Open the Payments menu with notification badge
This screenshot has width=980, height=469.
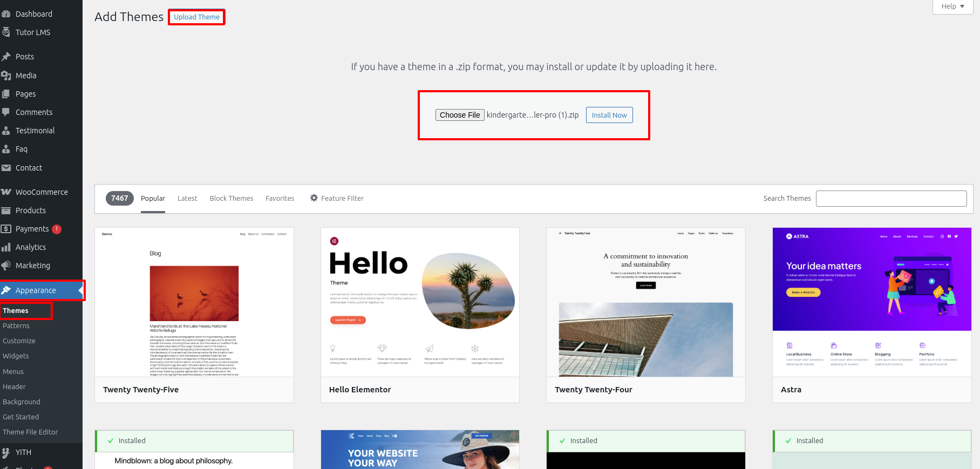[x=32, y=229]
